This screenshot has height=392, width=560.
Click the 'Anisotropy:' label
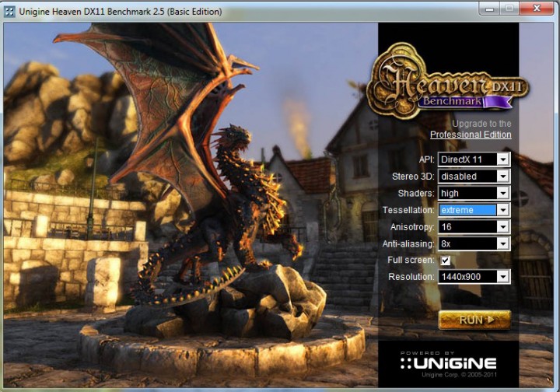(x=412, y=227)
